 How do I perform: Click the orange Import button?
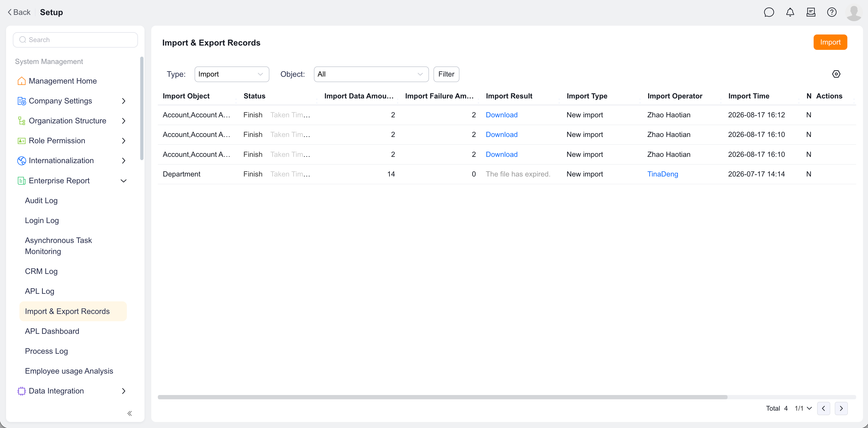coord(830,42)
